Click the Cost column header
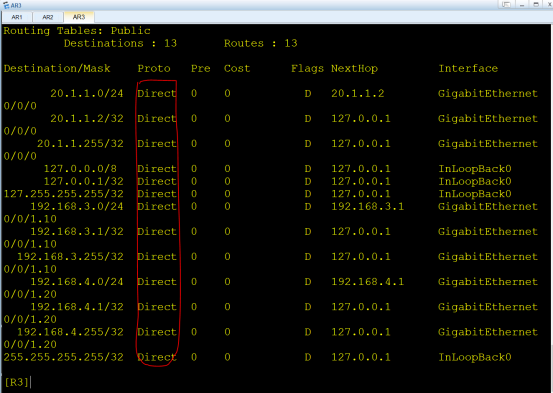 237,68
